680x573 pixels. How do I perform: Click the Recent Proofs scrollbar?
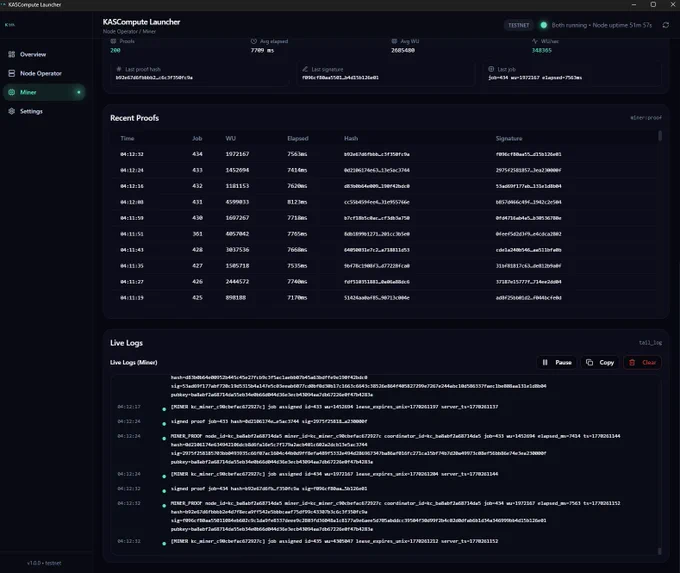coord(660,136)
